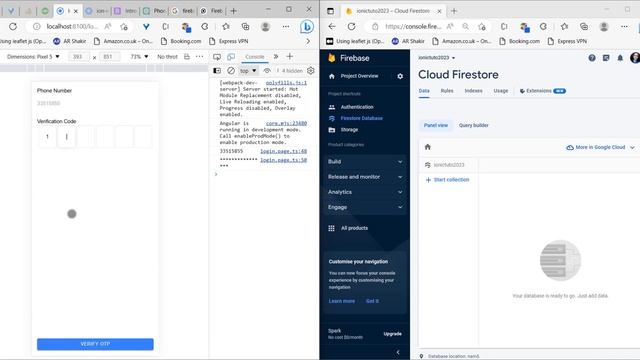Open Dimensions Pixel 5 device dropdown

tap(33, 57)
